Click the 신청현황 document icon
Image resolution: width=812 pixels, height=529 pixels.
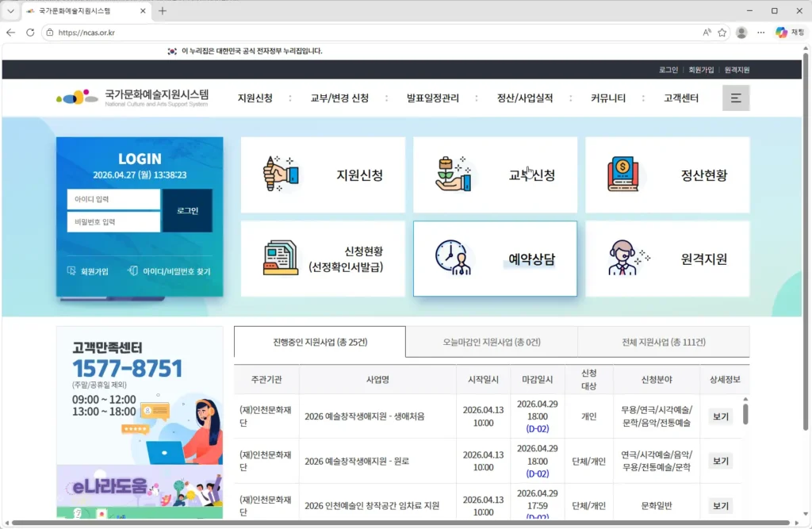281,258
